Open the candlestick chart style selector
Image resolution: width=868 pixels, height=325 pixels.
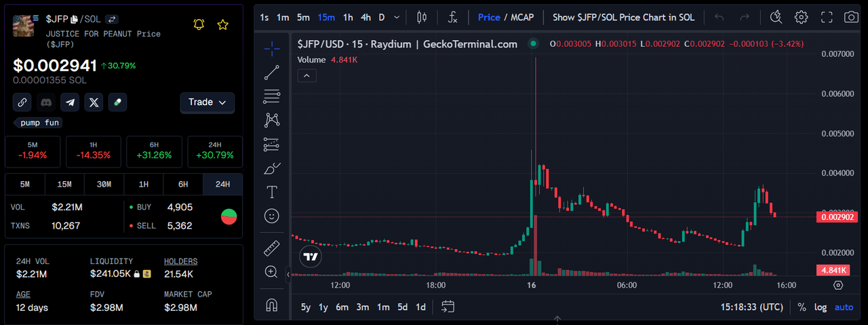[422, 17]
